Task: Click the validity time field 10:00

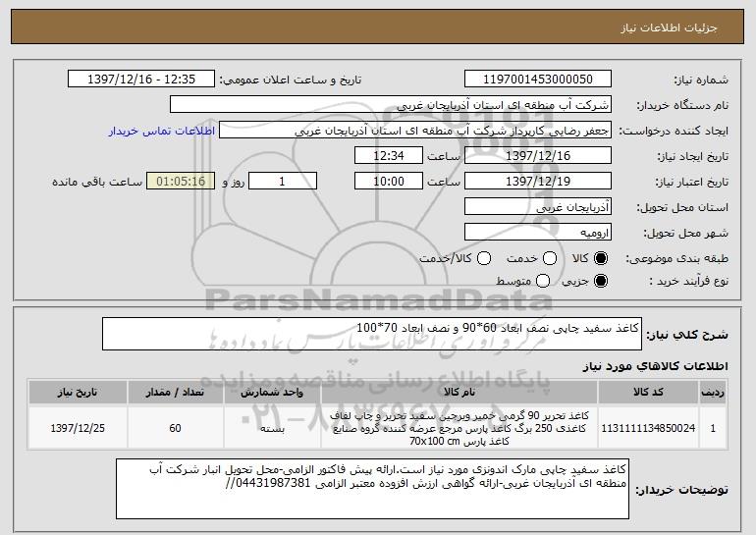Action: click(x=389, y=182)
